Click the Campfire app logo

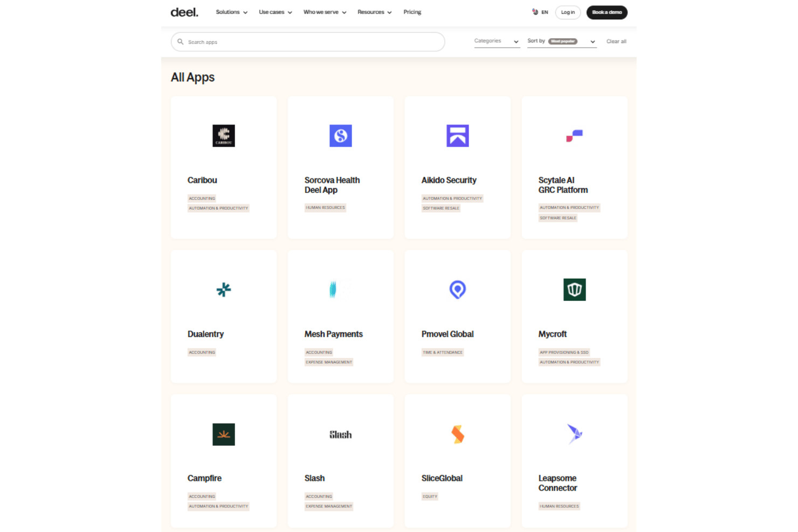point(224,434)
